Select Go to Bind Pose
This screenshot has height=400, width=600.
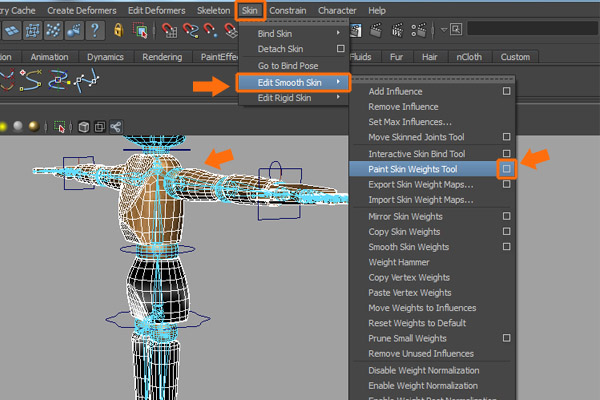point(289,65)
